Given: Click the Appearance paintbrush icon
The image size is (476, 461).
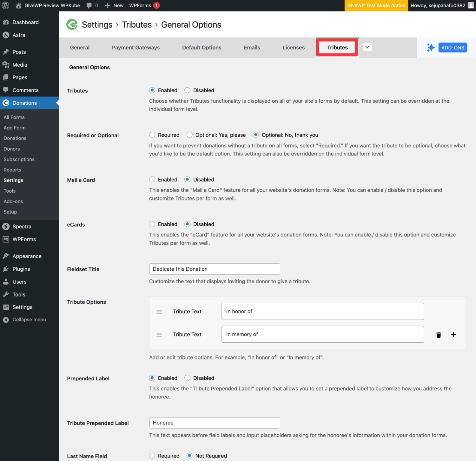Looking at the screenshot, I should (6, 256).
